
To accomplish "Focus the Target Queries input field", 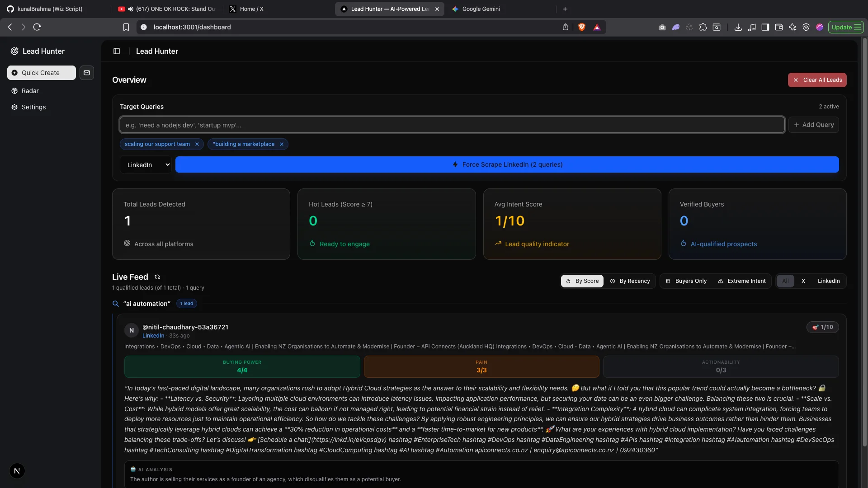I will click(452, 125).
